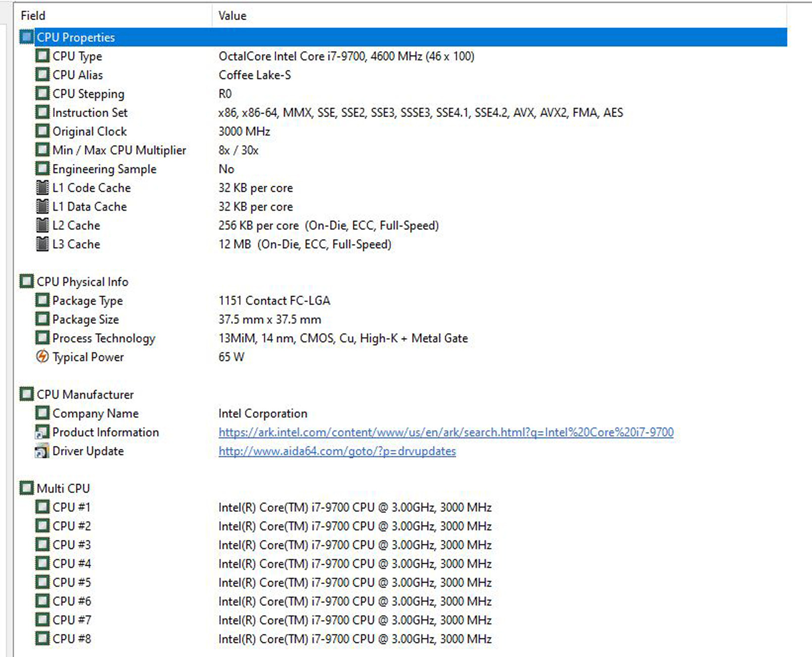Click the Original Clock value '3000 MHz'
The height and width of the screenshot is (657, 812).
(244, 131)
